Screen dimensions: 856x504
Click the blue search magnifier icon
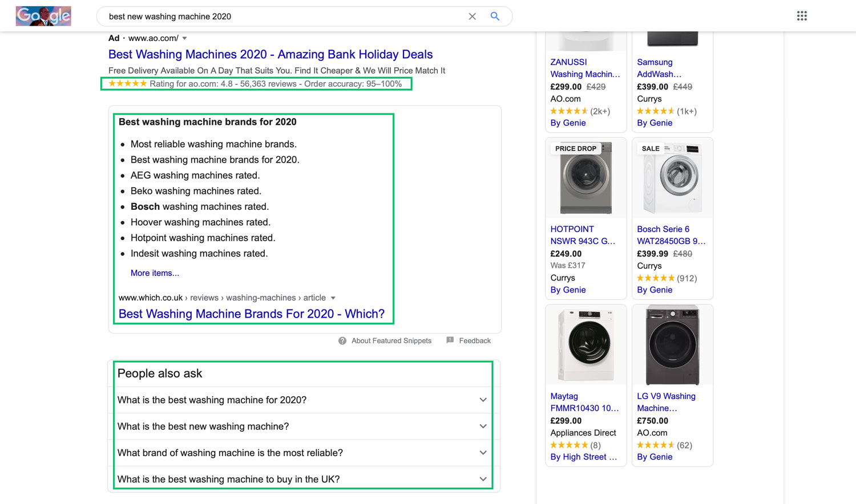(495, 16)
